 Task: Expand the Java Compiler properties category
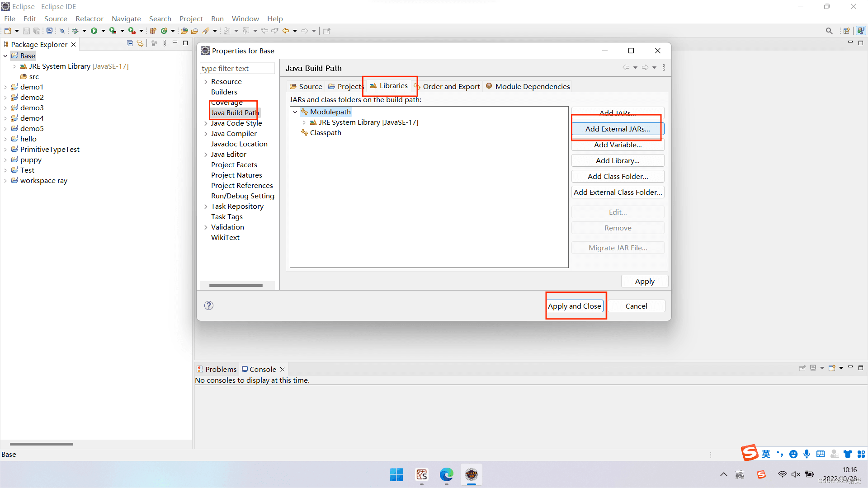(x=206, y=134)
